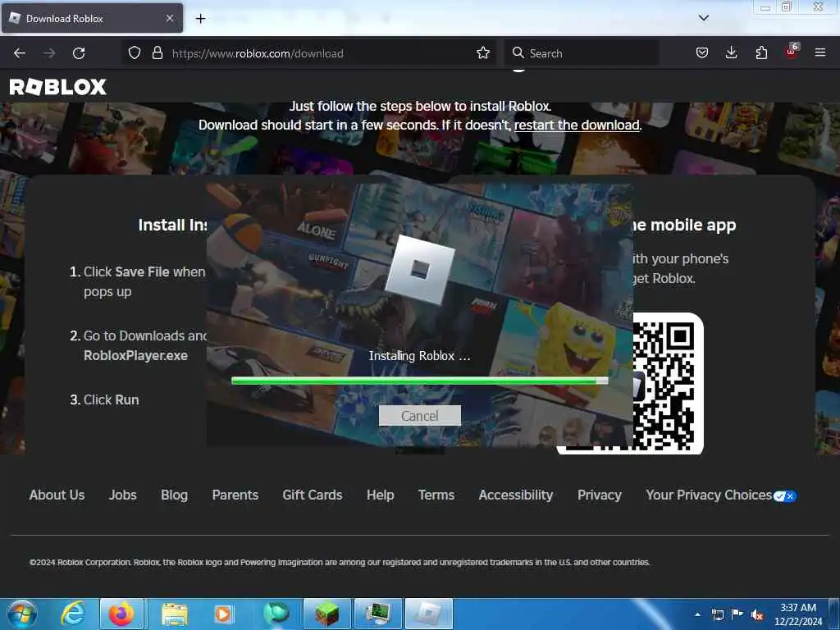The image size is (840, 630).
Task: Launch Internet Explorer from taskbar
Action: 73,614
